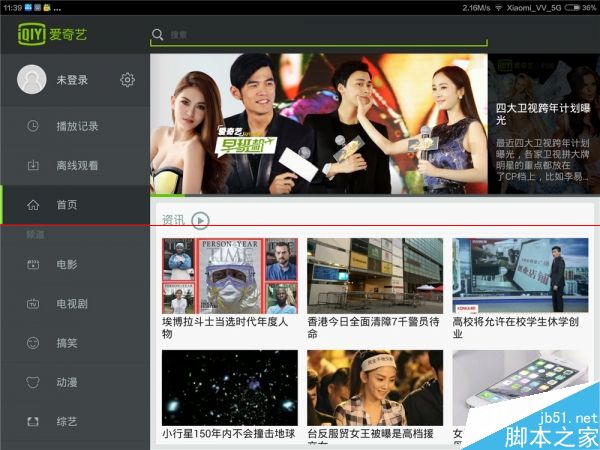
Task: Open the 动漫 channel
Action: coord(75,383)
